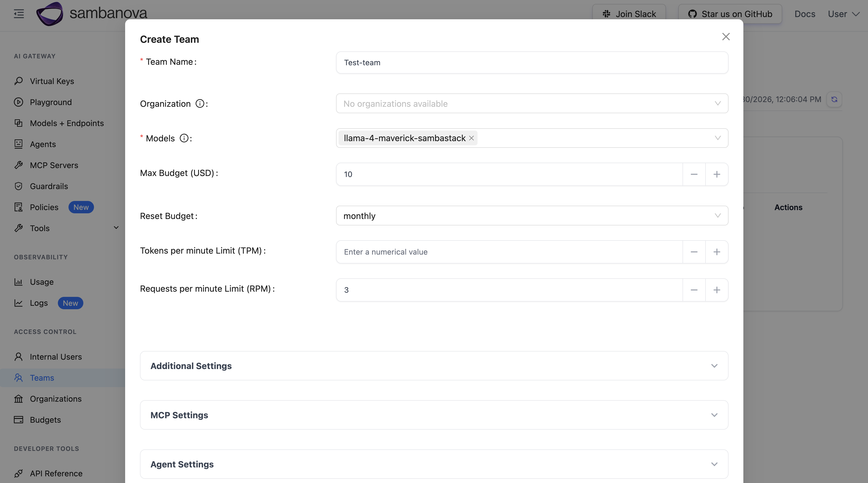Close the Create Team dialog
The image size is (868, 483).
pyautogui.click(x=726, y=37)
